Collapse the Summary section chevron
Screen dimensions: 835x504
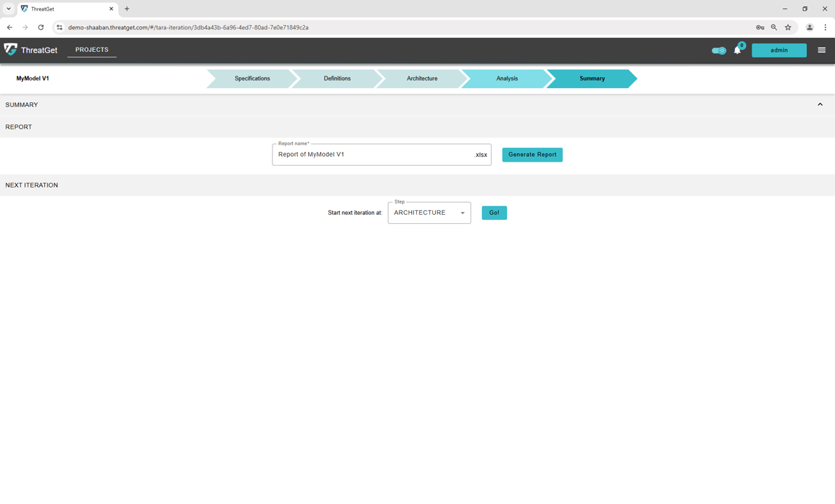820,104
